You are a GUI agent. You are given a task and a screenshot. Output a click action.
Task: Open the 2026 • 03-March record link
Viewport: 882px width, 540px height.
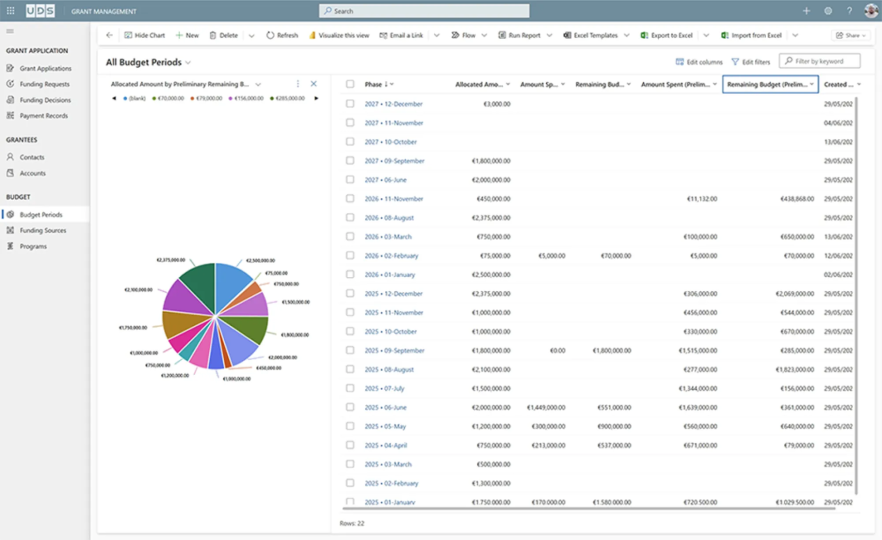point(388,237)
